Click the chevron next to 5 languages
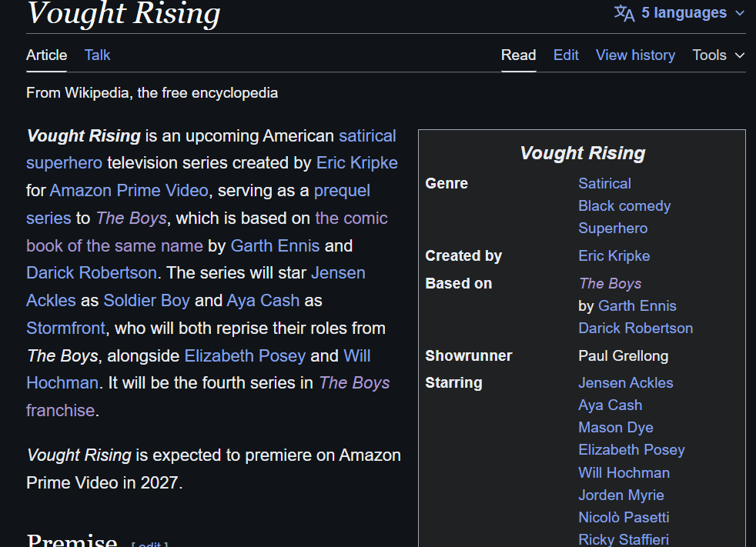The height and width of the screenshot is (547, 756). [740, 13]
